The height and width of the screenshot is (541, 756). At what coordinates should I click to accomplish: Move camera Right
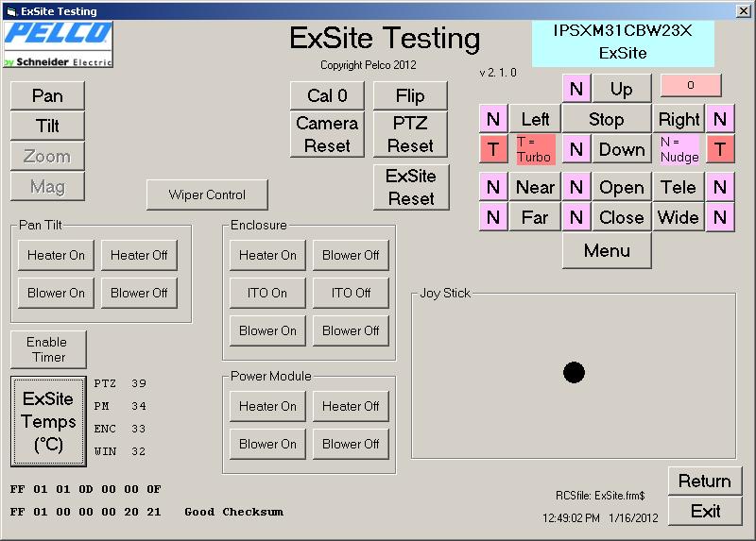679,119
